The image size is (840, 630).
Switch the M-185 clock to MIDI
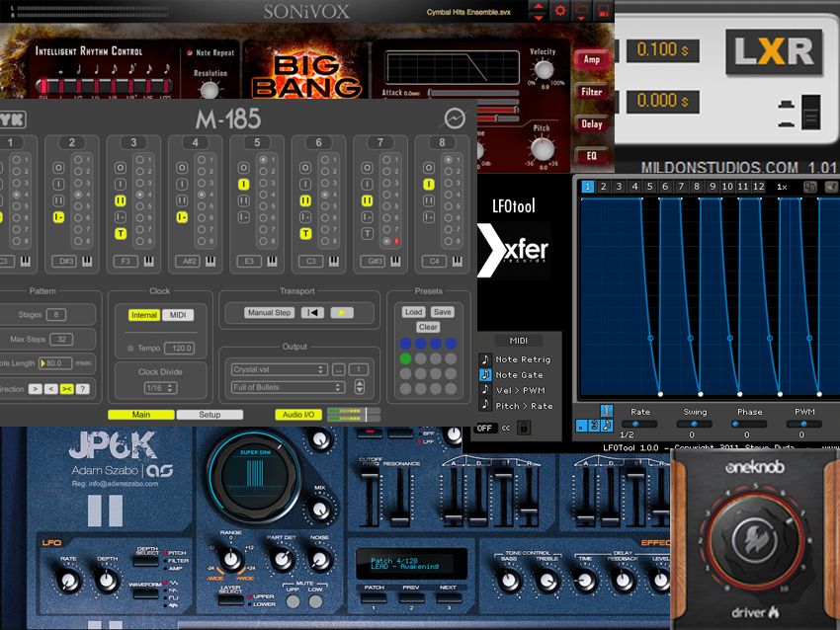point(179,314)
